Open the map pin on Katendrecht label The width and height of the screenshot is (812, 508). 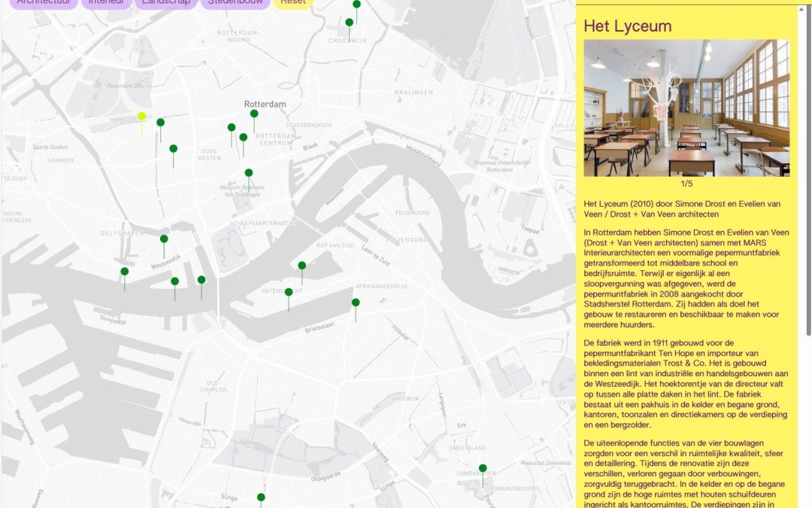tap(289, 293)
